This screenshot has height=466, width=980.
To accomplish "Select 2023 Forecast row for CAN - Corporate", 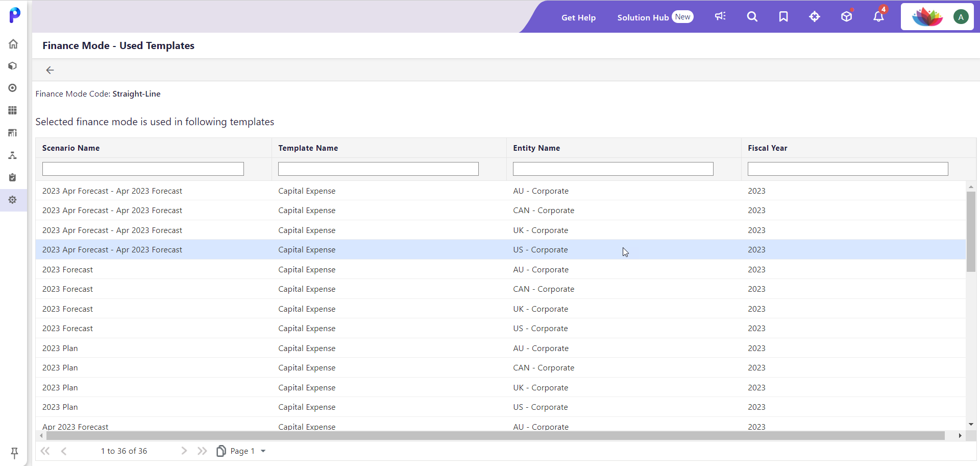I will (500, 289).
